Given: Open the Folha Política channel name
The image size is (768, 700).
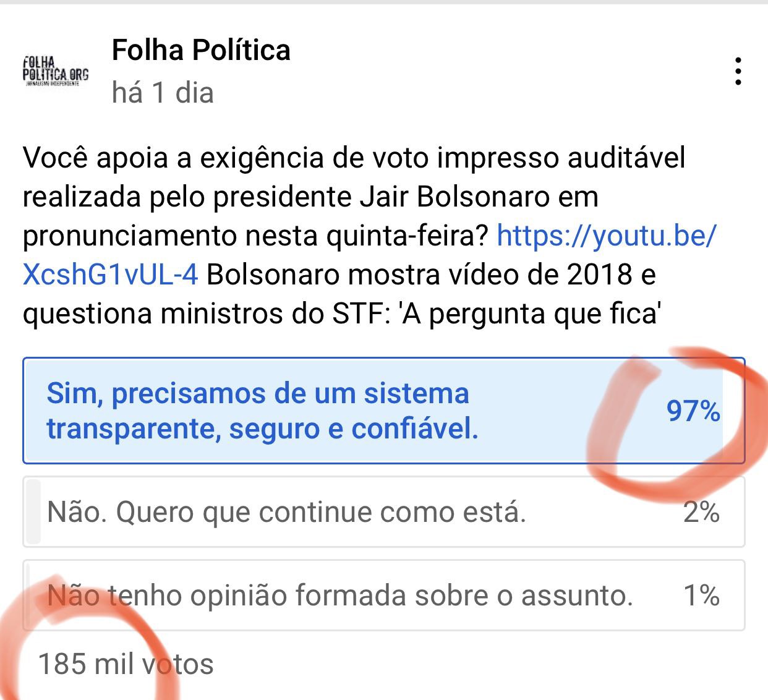Looking at the screenshot, I should coord(201,50).
